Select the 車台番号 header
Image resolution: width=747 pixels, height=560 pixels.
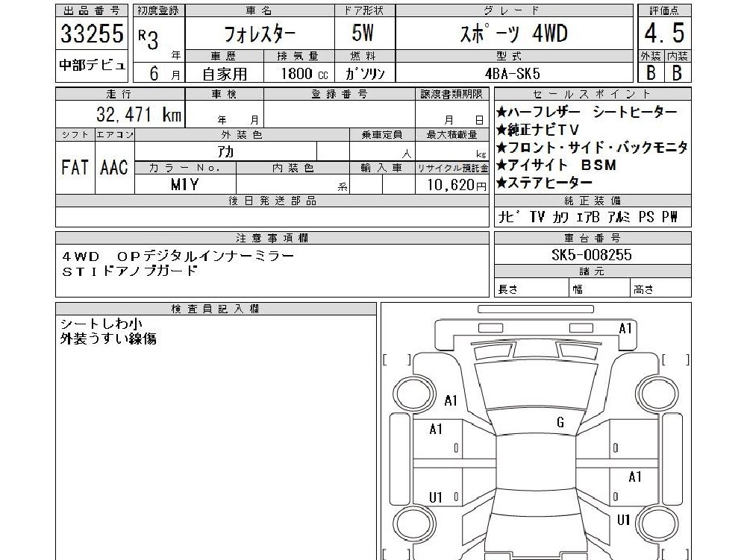[x=593, y=238]
